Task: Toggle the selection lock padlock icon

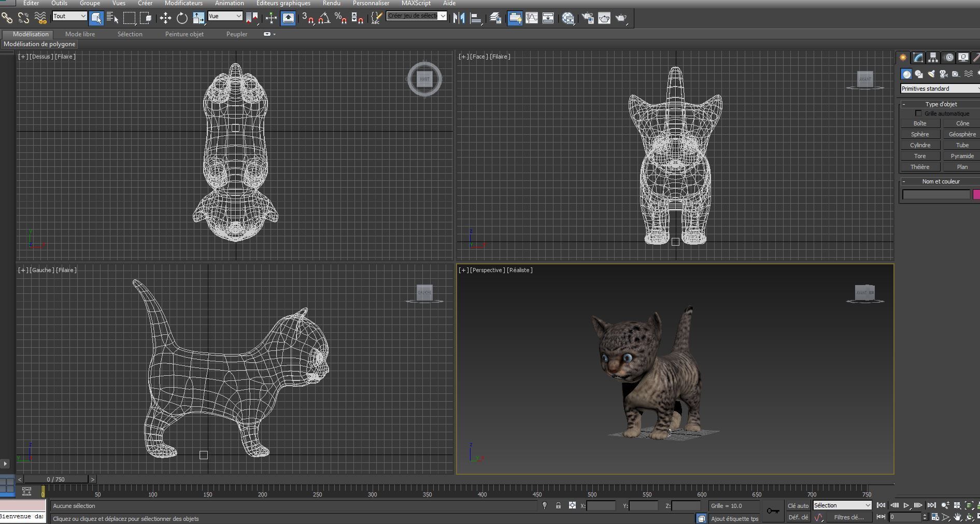Action: pyautogui.click(x=558, y=505)
